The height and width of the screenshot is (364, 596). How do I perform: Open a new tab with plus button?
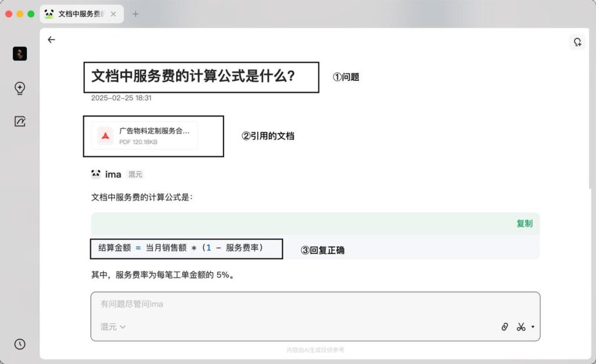coord(136,14)
